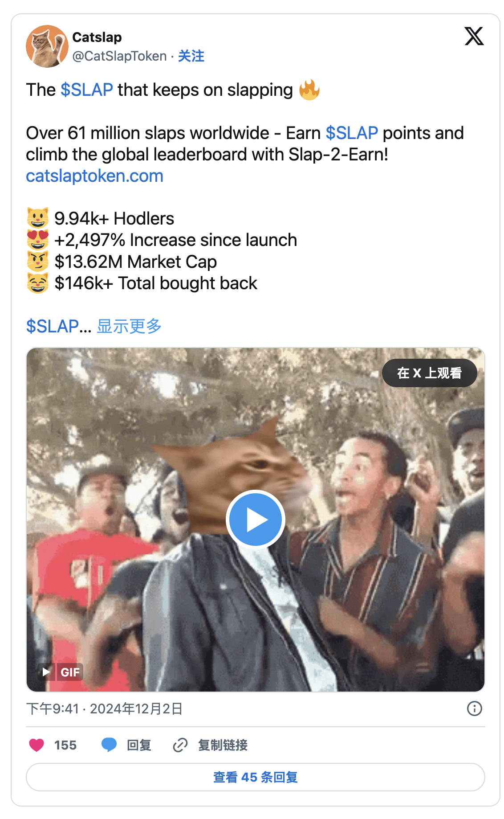Click the 复制链接 label

pyautogui.click(x=223, y=745)
